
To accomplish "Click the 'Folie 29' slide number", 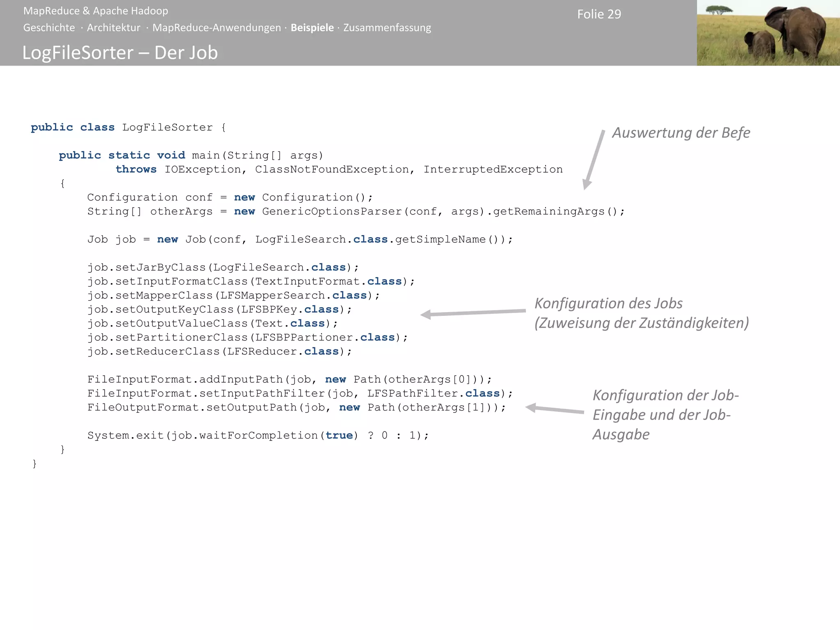I will [599, 14].
